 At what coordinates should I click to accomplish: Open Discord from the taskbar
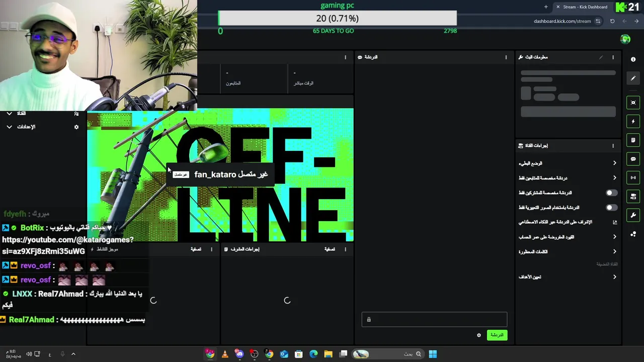tap(239, 354)
